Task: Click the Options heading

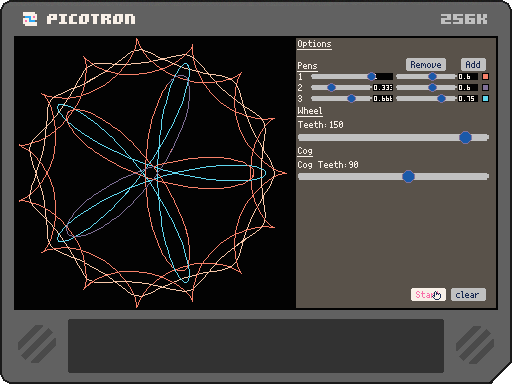Action: (x=314, y=44)
